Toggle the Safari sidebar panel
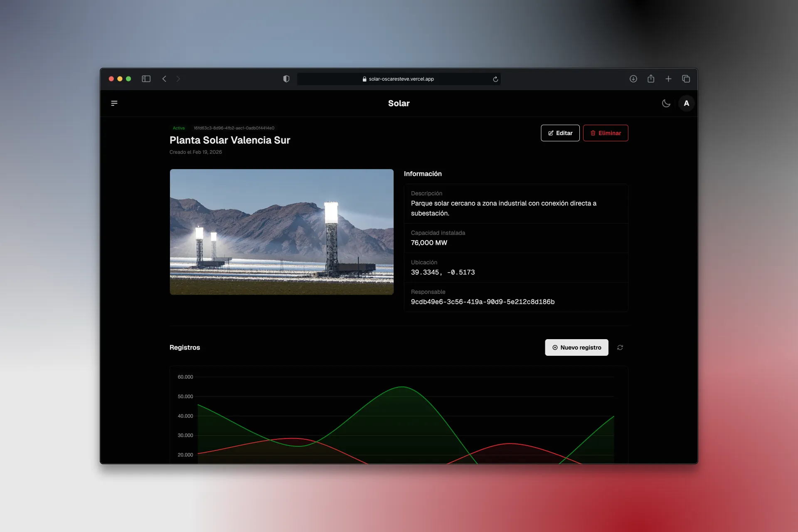Image resolution: width=798 pixels, height=532 pixels. pyautogui.click(x=146, y=79)
